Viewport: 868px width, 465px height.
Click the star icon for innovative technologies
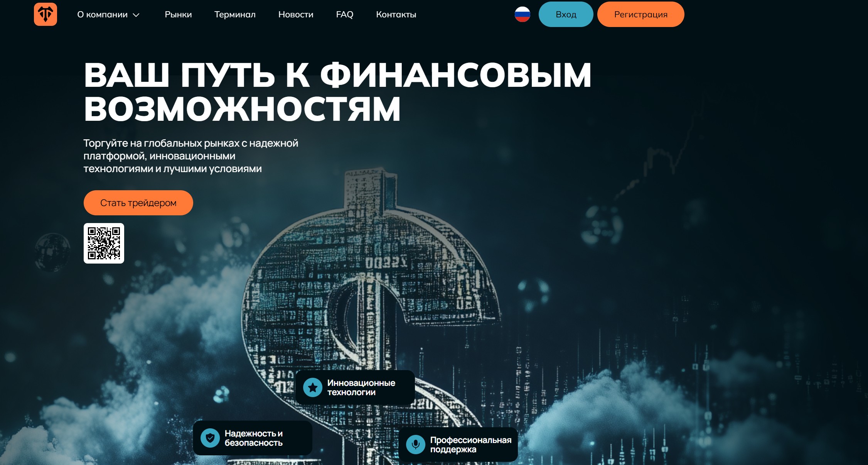tap(313, 387)
